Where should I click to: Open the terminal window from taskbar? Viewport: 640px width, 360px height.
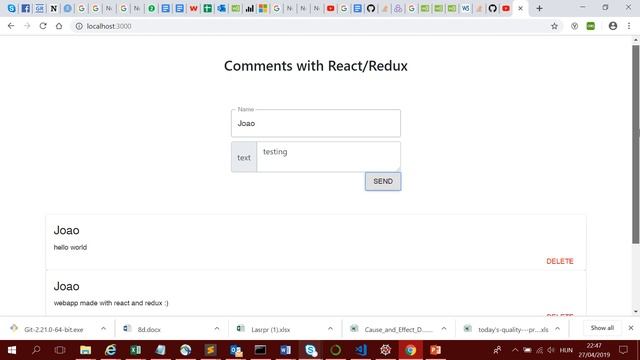click(x=260, y=350)
